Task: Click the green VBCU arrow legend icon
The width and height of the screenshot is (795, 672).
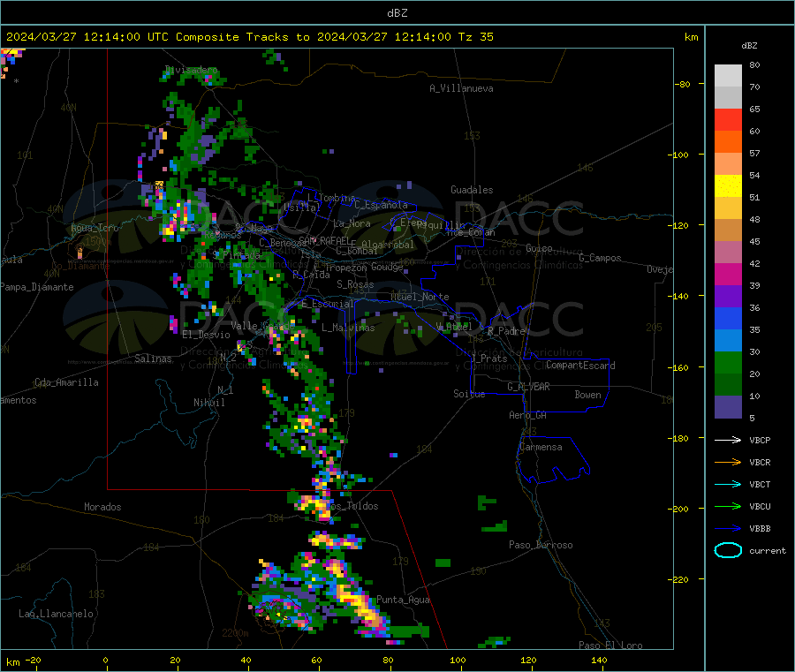Action: point(728,506)
